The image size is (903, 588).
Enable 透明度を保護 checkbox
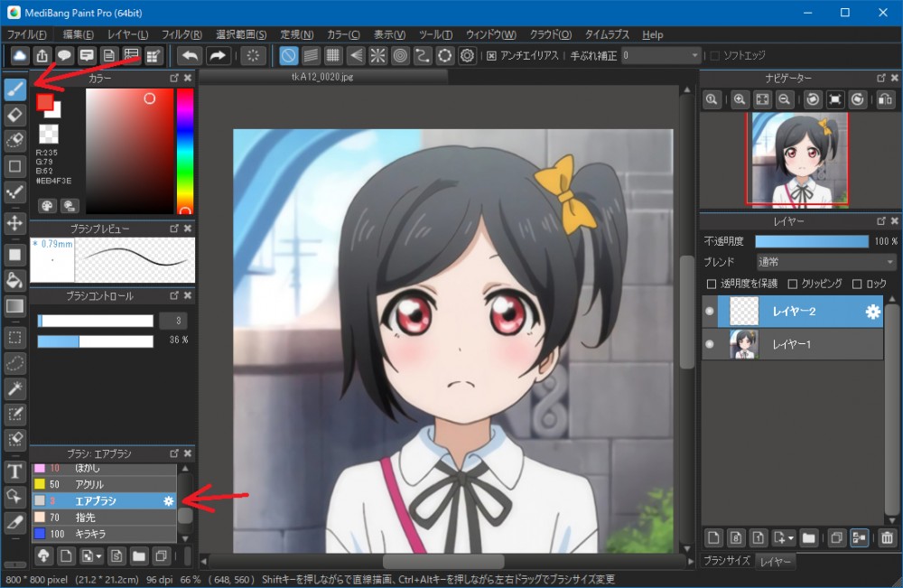point(712,284)
